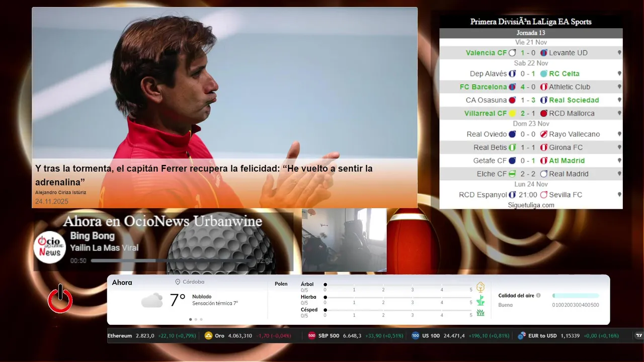Click the Jornada 13 header
The image size is (644, 362).
click(531, 33)
